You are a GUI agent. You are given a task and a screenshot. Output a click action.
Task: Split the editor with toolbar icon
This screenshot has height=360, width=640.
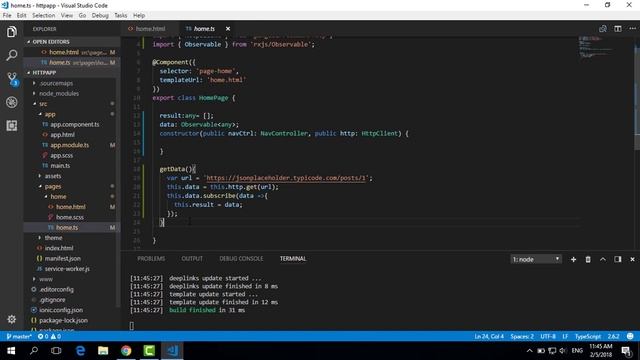click(x=618, y=29)
